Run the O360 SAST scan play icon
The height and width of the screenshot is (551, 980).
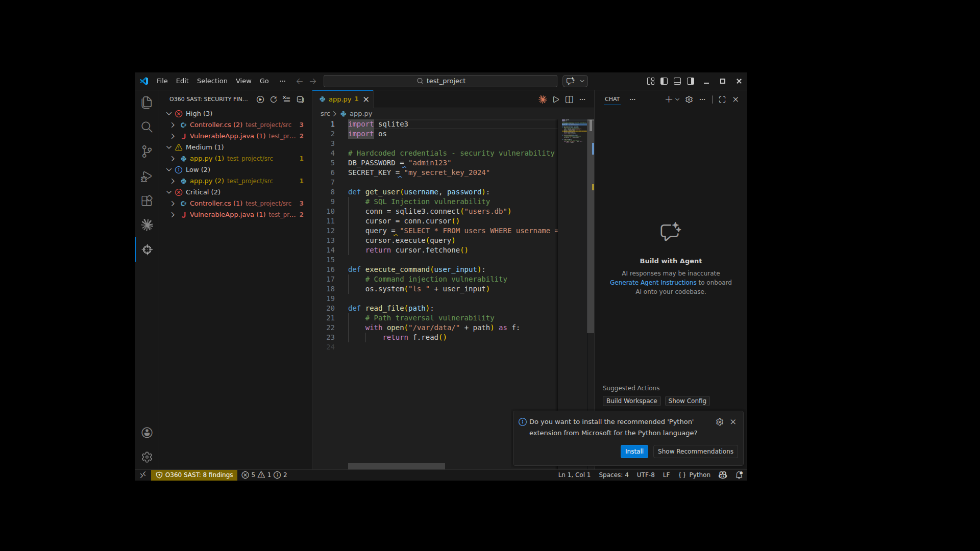[x=260, y=99]
